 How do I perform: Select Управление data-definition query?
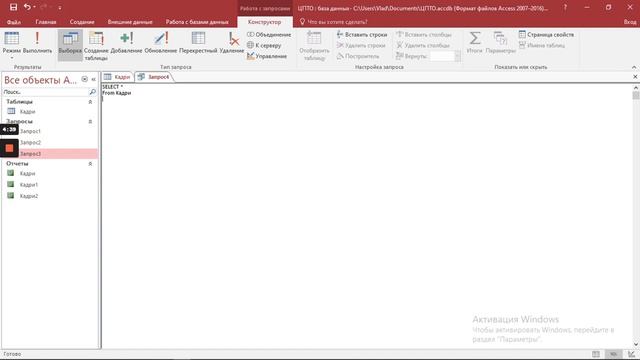(x=267, y=56)
